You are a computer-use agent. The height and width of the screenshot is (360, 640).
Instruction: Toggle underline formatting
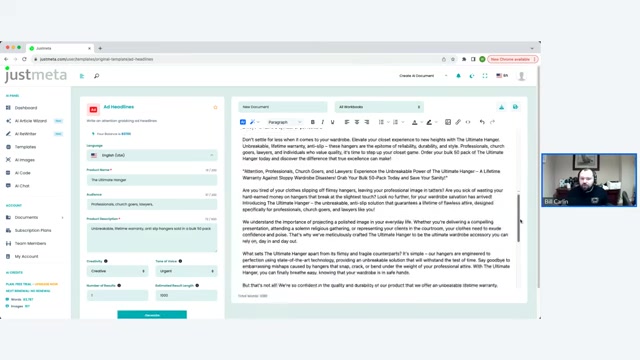coord(333,122)
